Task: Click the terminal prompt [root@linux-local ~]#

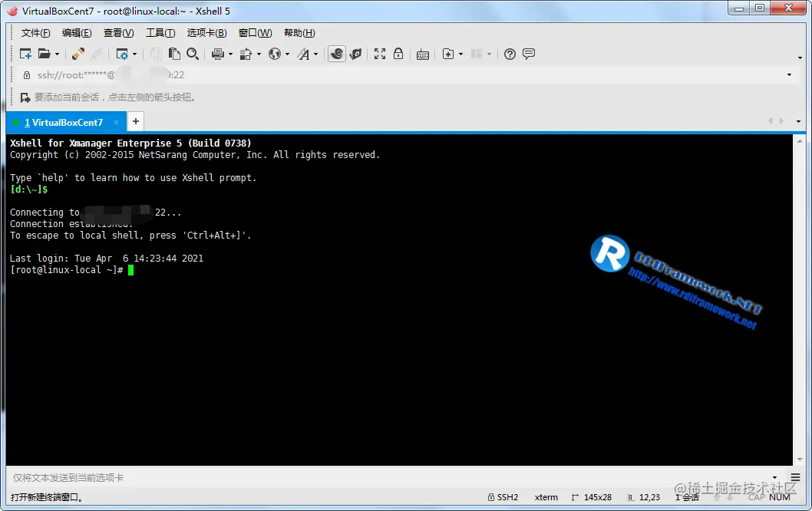Action: coord(66,270)
